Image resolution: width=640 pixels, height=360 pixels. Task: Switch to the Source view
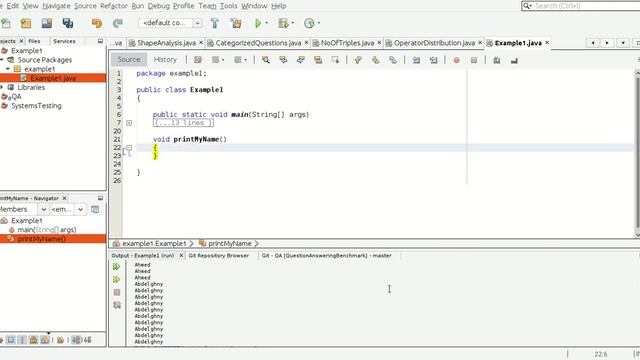(129, 60)
